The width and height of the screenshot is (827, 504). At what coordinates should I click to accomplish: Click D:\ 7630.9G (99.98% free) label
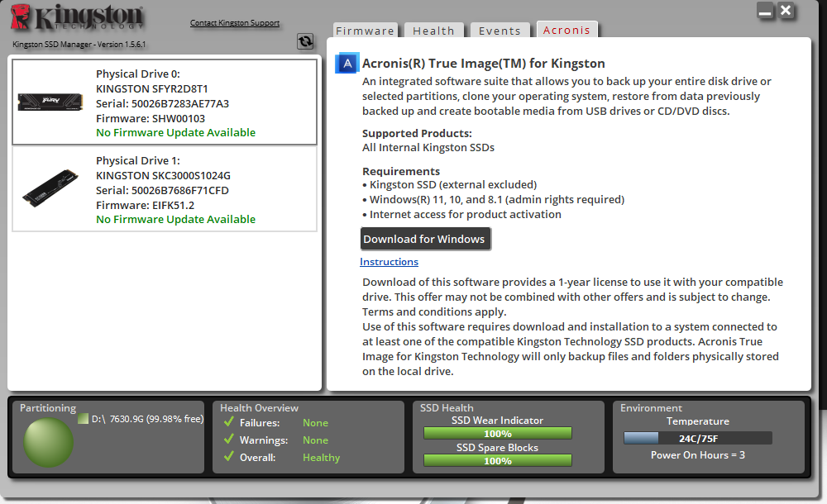coord(148,419)
